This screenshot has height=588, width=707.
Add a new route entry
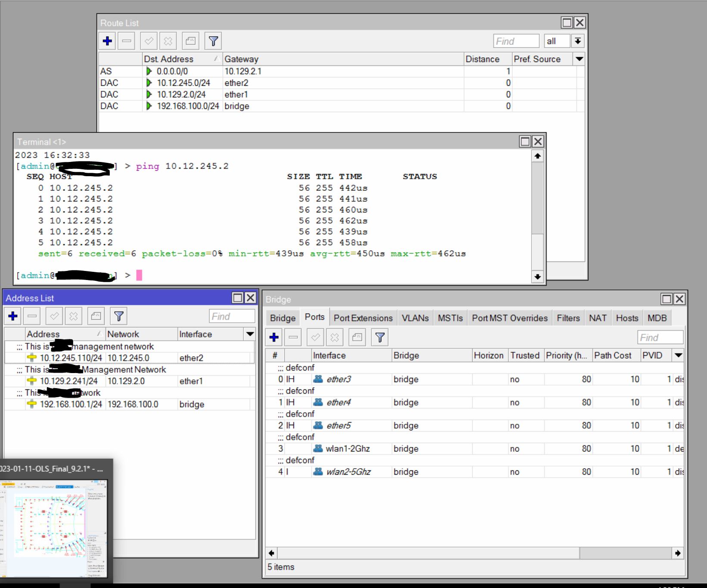tap(107, 41)
